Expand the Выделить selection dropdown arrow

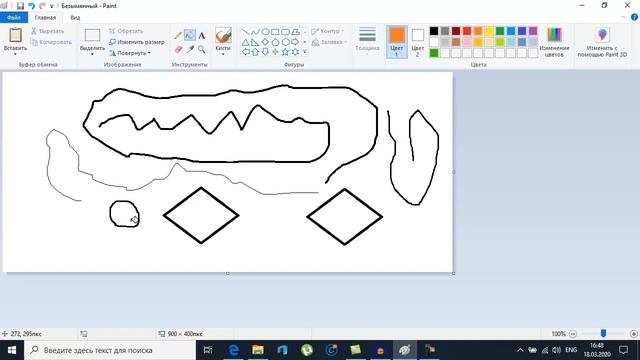(x=92, y=54)
